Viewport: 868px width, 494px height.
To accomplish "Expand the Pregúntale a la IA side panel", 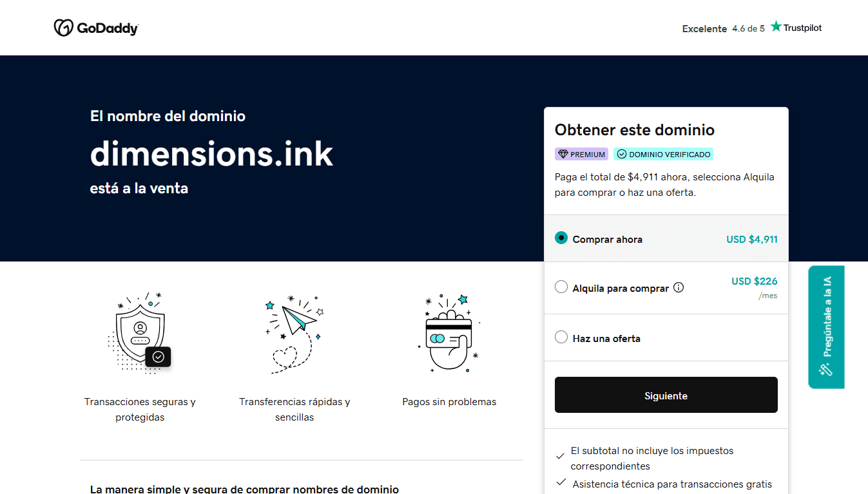I will 825,327.
